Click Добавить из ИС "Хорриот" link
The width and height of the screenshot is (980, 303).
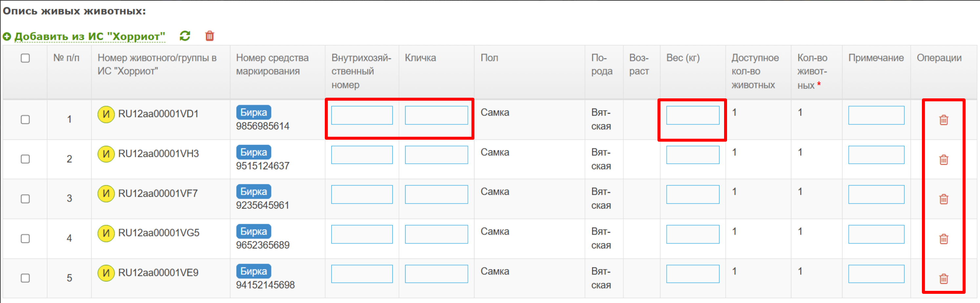[x=90, y=36]
